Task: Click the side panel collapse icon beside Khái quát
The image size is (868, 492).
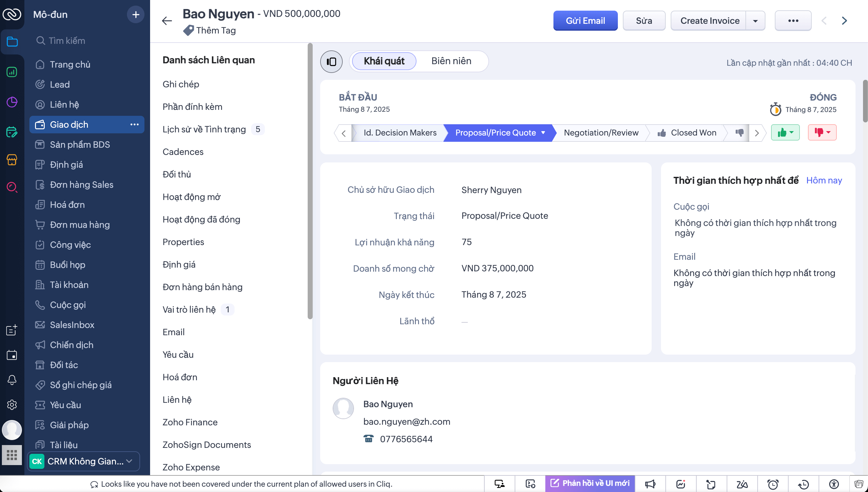Action: click(x=331, y=61)
